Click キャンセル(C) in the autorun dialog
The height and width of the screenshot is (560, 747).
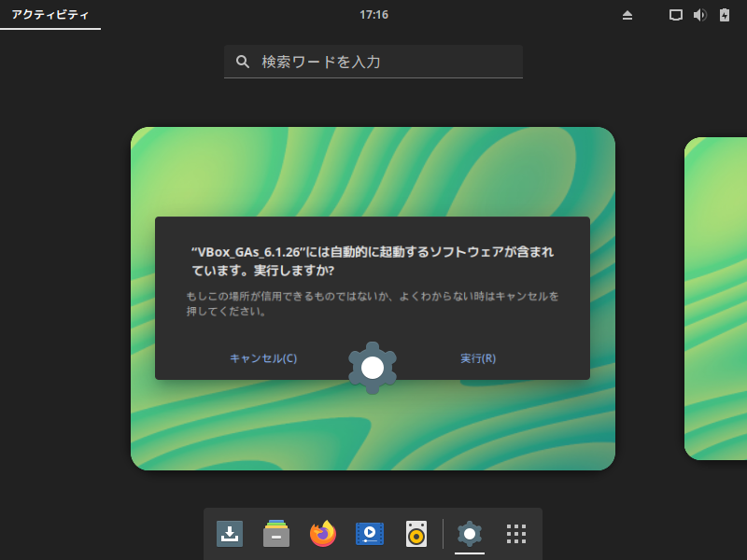click(x=263, y=358)
